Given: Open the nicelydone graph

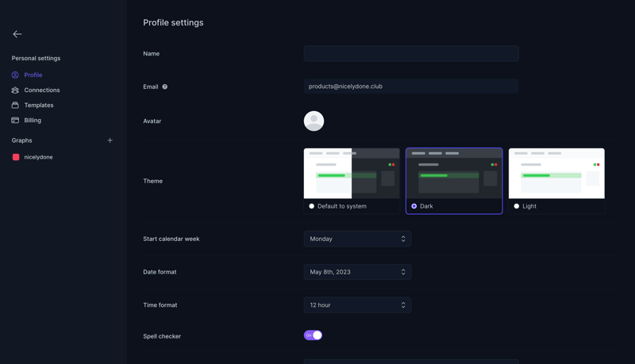Looking at the screenshot, I should tap(38, 157).
